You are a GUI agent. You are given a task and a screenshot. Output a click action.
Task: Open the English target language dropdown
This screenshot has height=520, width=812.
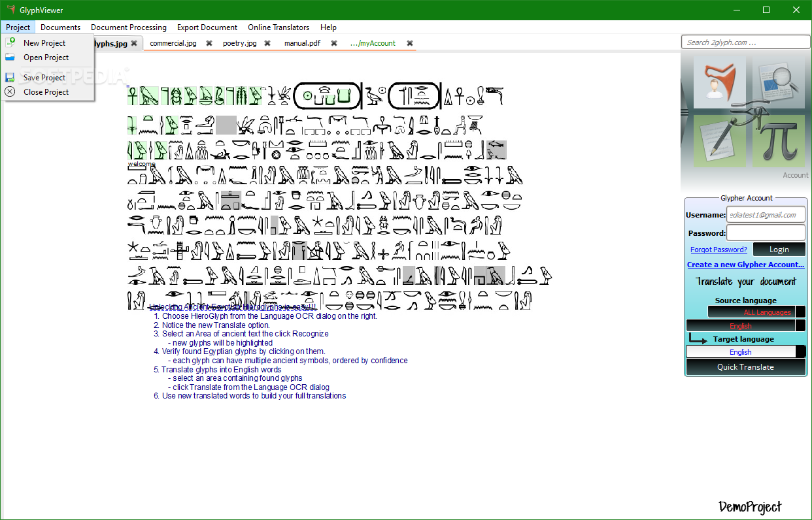[x=745, y=351]
